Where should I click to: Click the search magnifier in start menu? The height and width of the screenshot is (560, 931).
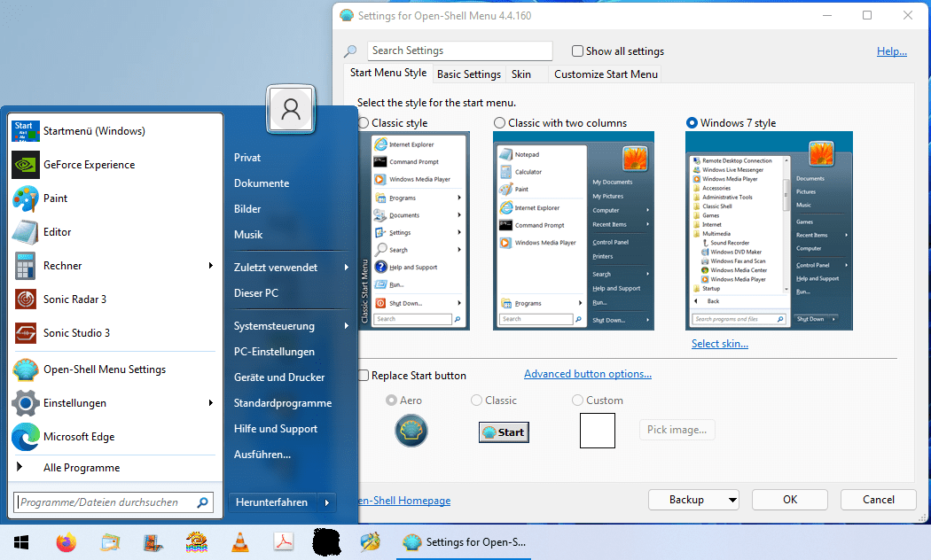coord(202,502)
